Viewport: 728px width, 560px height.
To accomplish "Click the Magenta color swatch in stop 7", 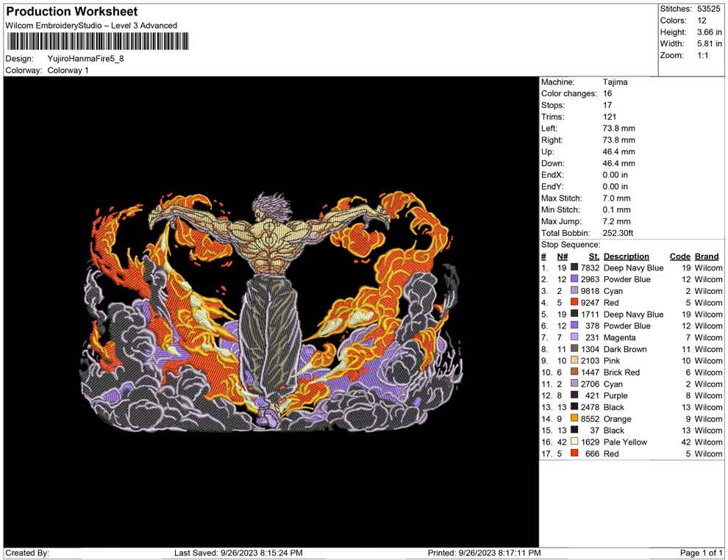I will click(574, 337).
